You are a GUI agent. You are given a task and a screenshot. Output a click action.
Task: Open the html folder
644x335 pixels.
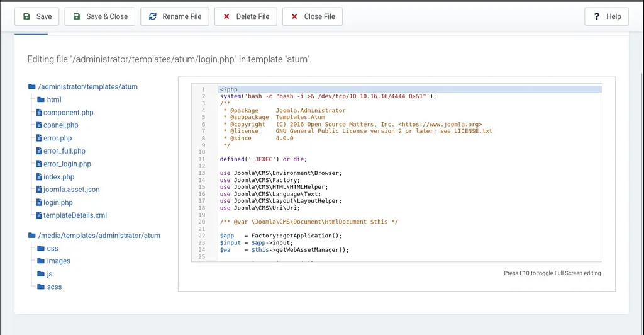54,99
